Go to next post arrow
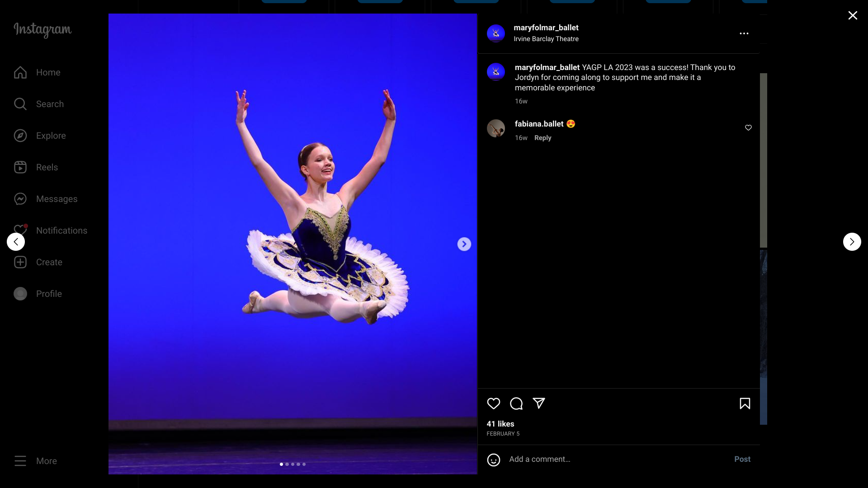This screenshot has width=868, height=488. pos(852,242)
